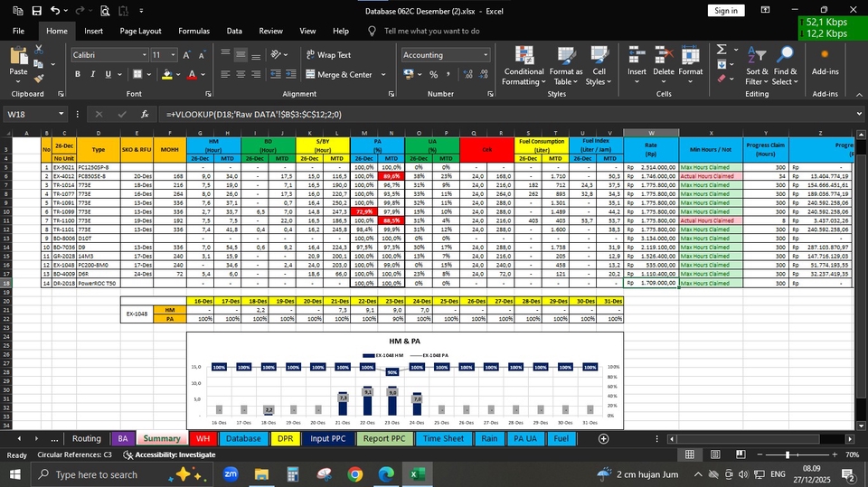The image size is (868, 487).
Task: Open Conditional Formatting menu
Action: pyautogui.click(x=524, y=67)
